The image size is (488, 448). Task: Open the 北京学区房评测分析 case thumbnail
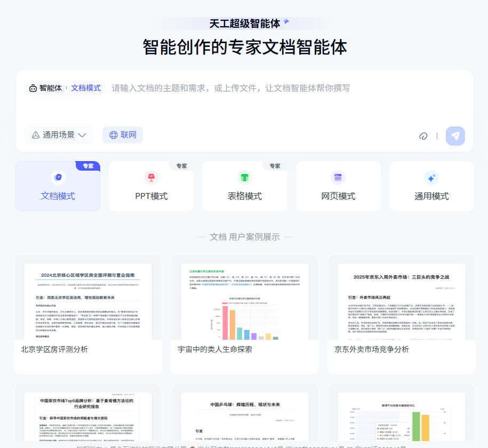click(88, 301)
